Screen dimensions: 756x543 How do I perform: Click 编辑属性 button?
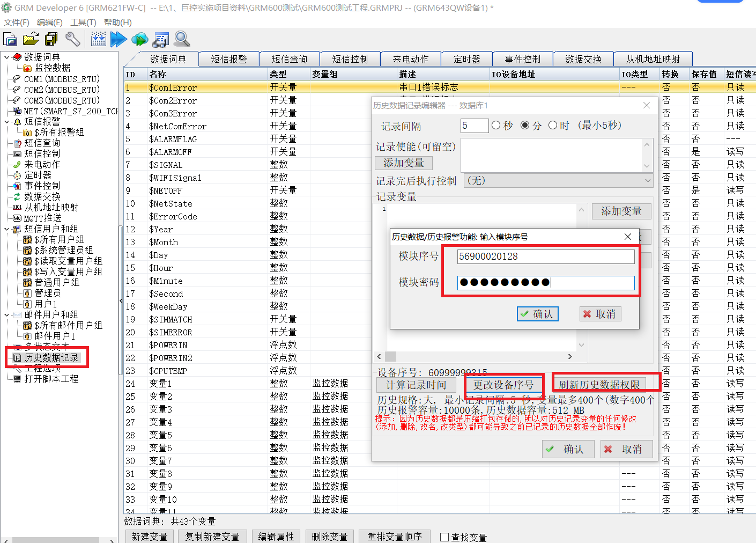tap(276, 537)
